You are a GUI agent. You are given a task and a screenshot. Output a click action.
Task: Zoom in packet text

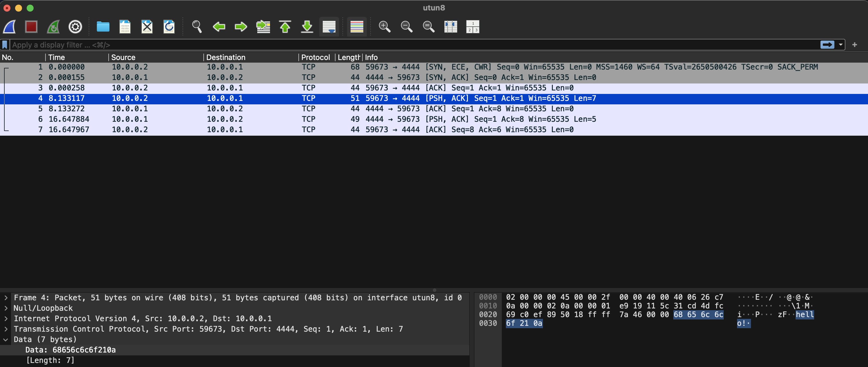tap(384, 27)
